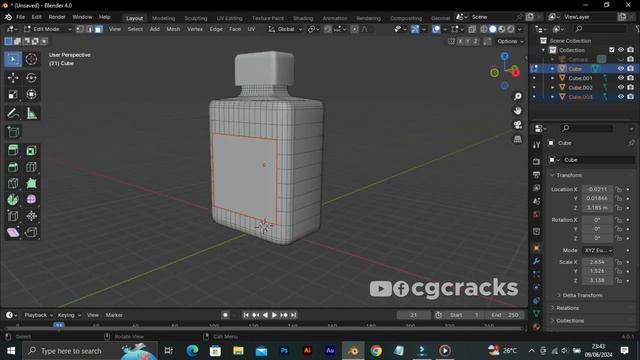Select the 3D Cursor tool

(31, 60)
